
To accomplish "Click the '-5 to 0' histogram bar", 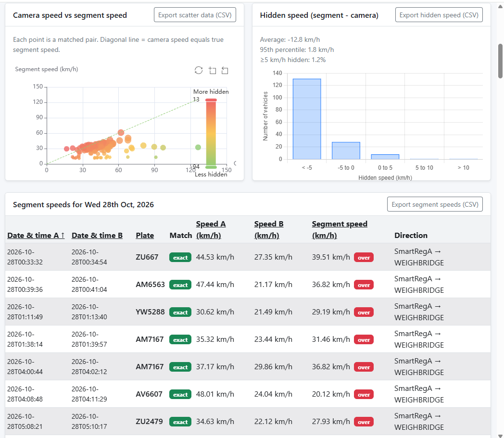I will coord(346,150).
